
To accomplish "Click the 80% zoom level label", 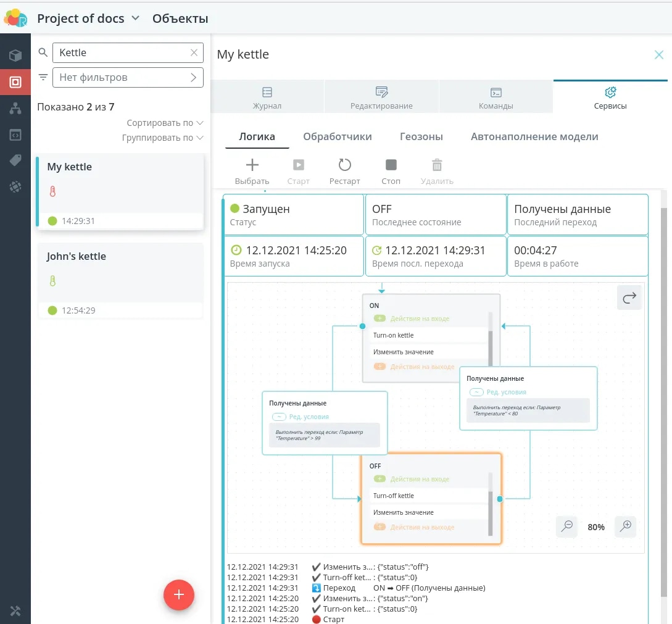I will [596, 527].
